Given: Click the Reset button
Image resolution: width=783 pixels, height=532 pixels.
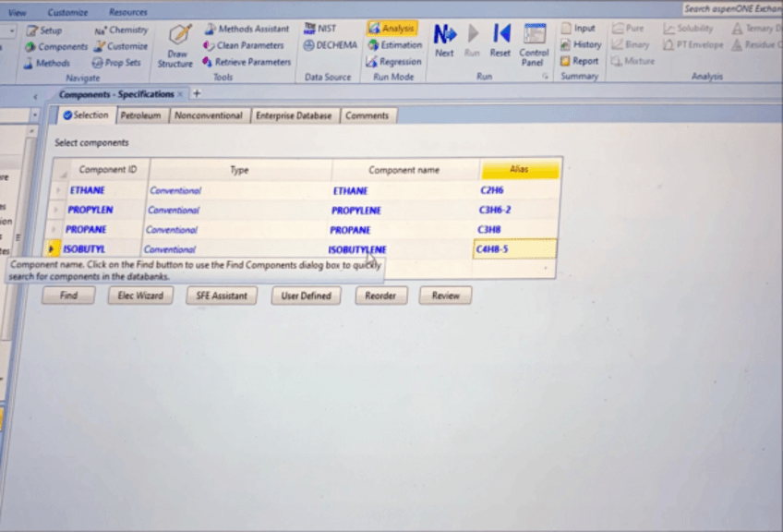Looking at the screenshot, I should (x=500, y=41).
